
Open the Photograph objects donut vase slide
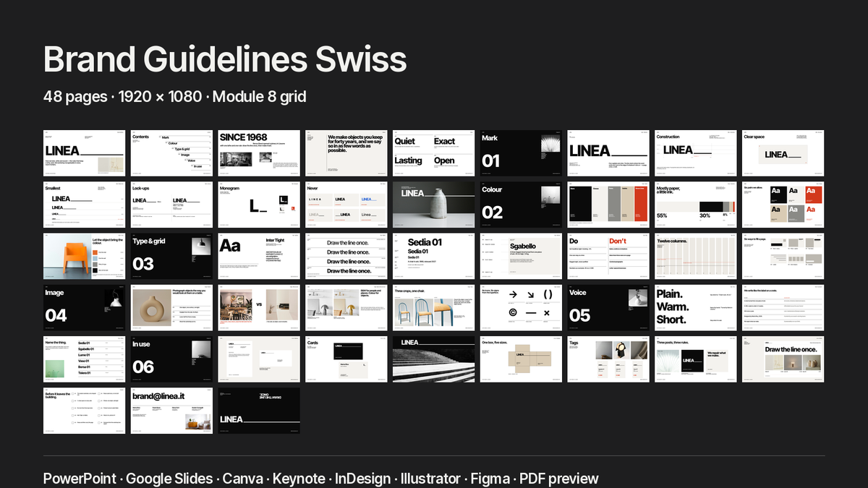pos(171,307)
